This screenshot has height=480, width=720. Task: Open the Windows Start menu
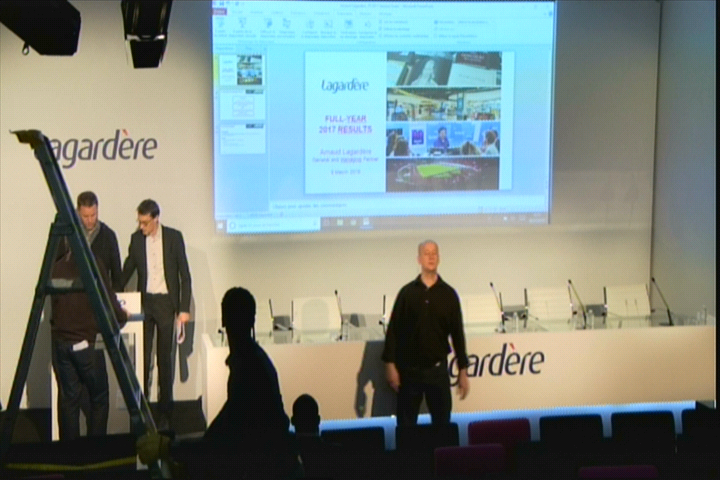coord(220,225)
